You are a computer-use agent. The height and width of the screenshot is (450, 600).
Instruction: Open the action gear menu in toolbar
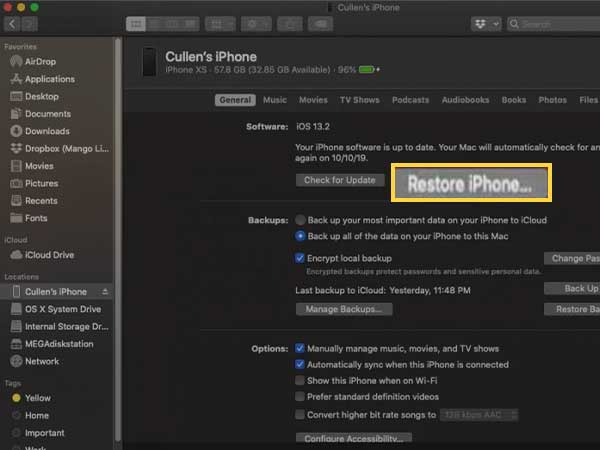click(x=256, y=24)
